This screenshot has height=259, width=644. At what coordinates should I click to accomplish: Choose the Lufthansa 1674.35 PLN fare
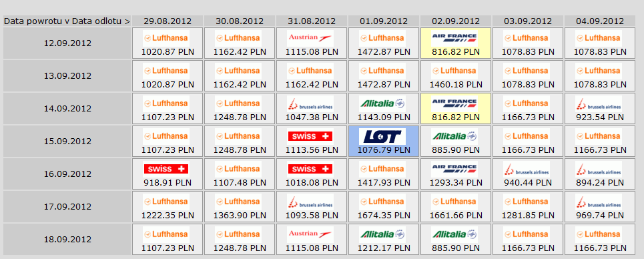pos(384,206)
